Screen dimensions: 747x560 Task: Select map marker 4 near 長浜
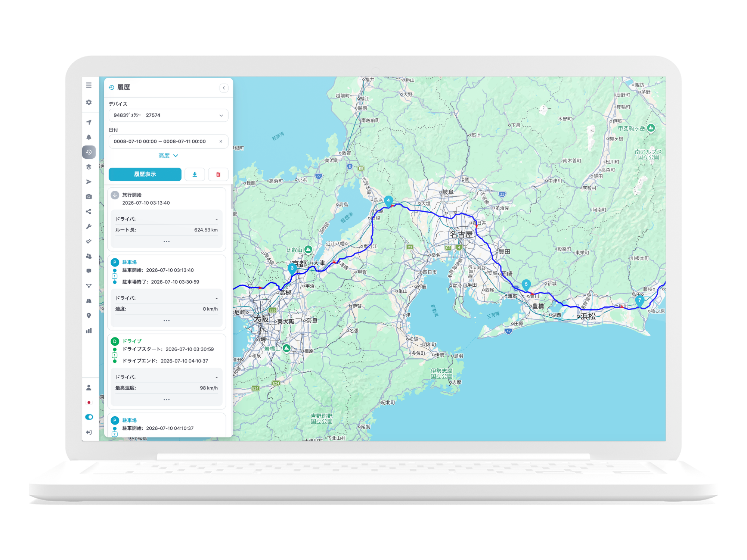pos(388,201)
